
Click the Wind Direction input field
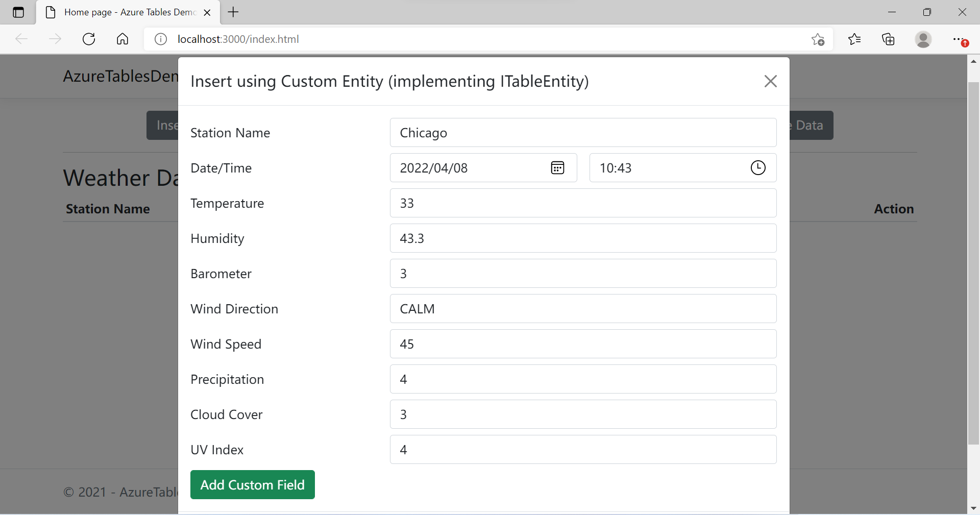pos(583,309)
